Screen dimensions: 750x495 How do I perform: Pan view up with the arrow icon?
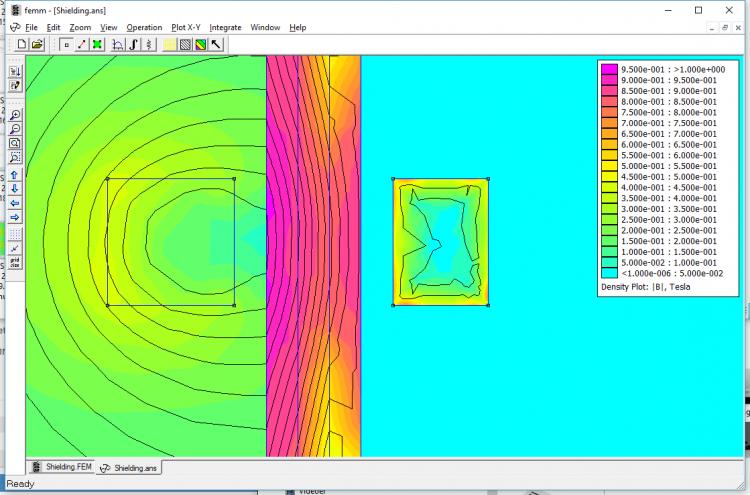pos(15,175)
